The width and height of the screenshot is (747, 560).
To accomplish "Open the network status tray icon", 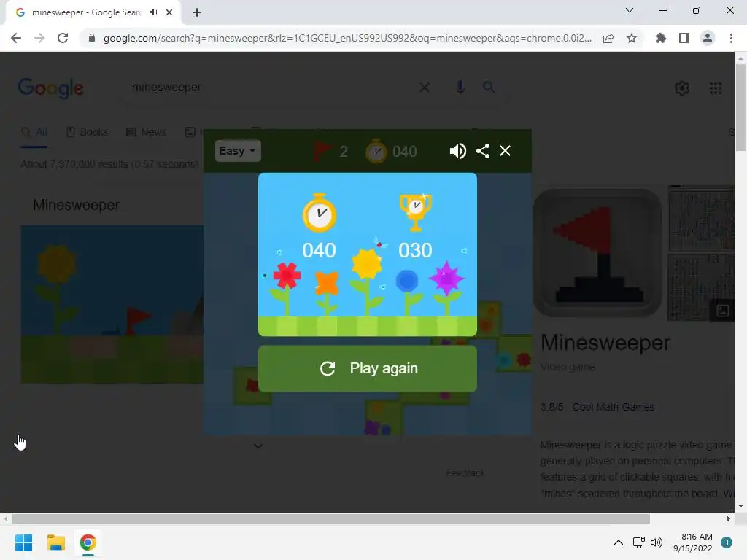I will pyautogui.click(x=638, y=542).
